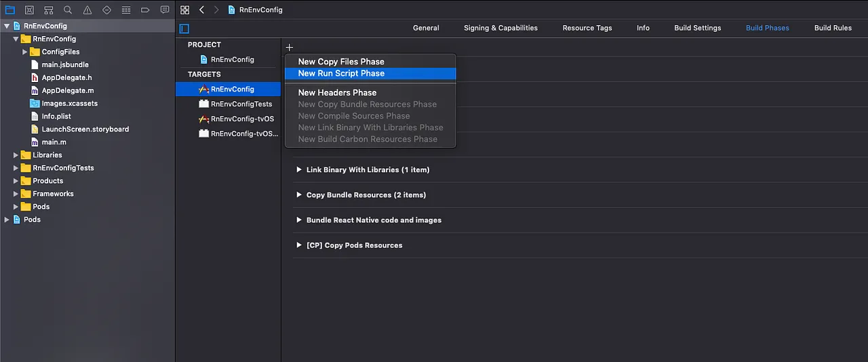This screenshot has width=868, height=362.
Task: Choose New Copy Files Phase
Action: (370, 62)
